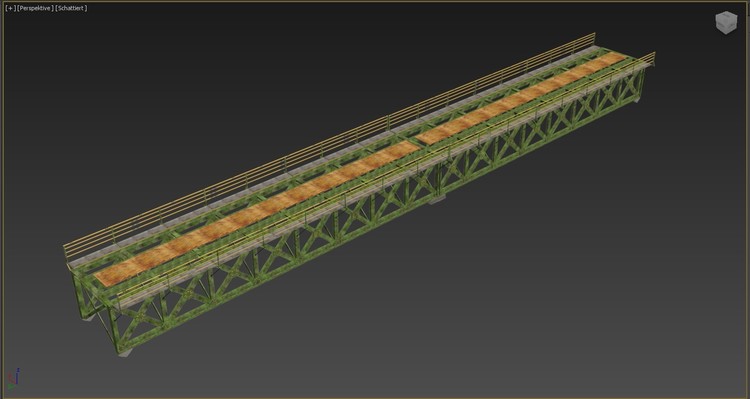The image size is (750, 399).
Task: Open the Schattiert shading label menu
Action: (71, 8)
